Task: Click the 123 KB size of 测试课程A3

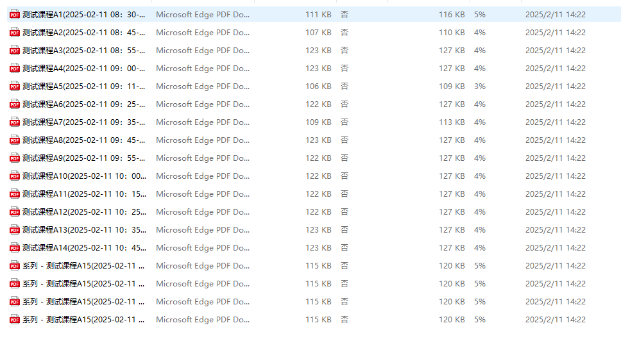Action: pyautogui.click(x=318, y=50)
